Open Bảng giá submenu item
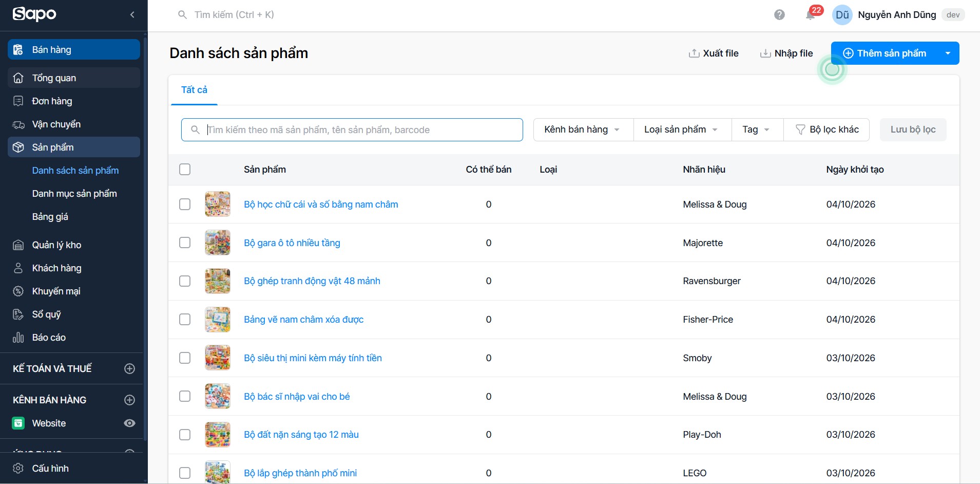The image size is (980, 484). point(50,217)
